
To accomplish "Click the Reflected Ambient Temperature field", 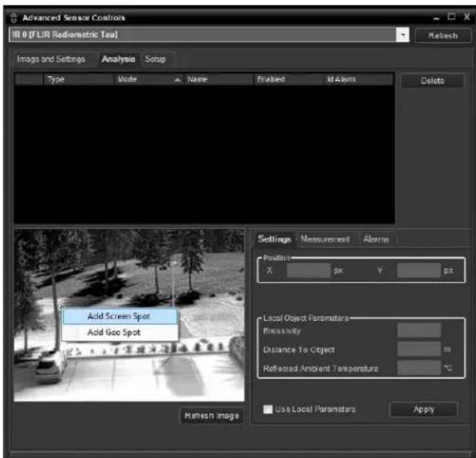I will pos(419,368).
